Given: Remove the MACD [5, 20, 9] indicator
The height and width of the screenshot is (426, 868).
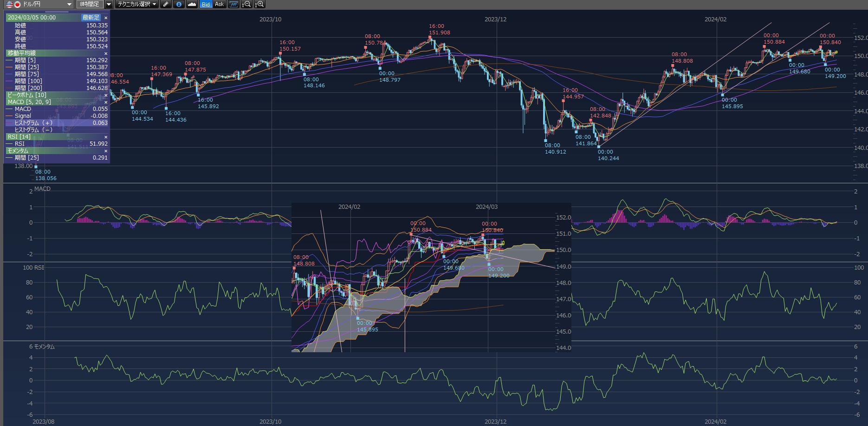Looking at the screenshot, I should [x=106, y=102].
